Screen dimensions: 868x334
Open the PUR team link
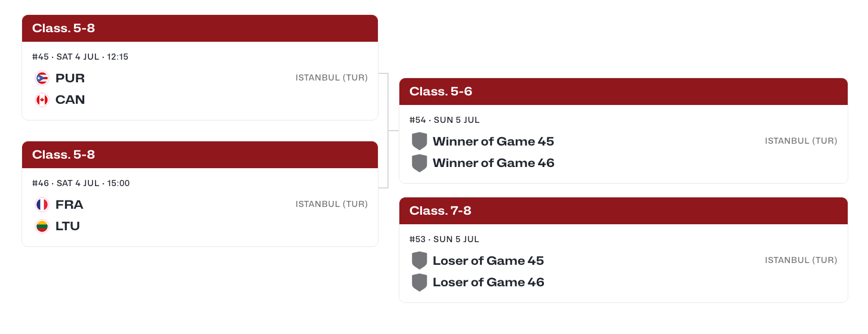point(70,78)
